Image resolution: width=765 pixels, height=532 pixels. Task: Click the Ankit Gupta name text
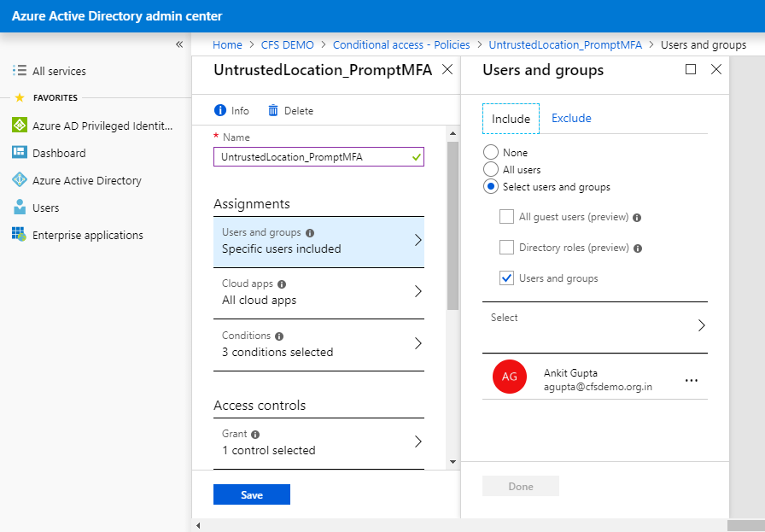click(x=571, y=373)
